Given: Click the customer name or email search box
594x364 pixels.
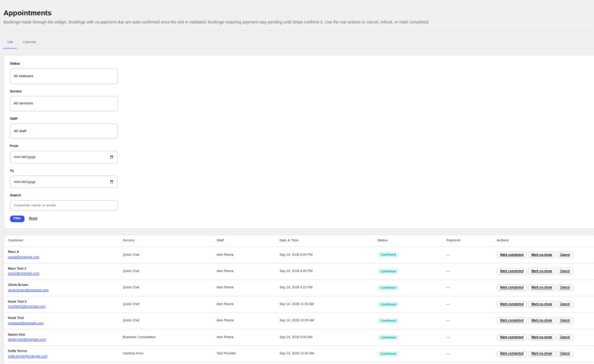Looking at the screenshot, I should tap(64, 205).
